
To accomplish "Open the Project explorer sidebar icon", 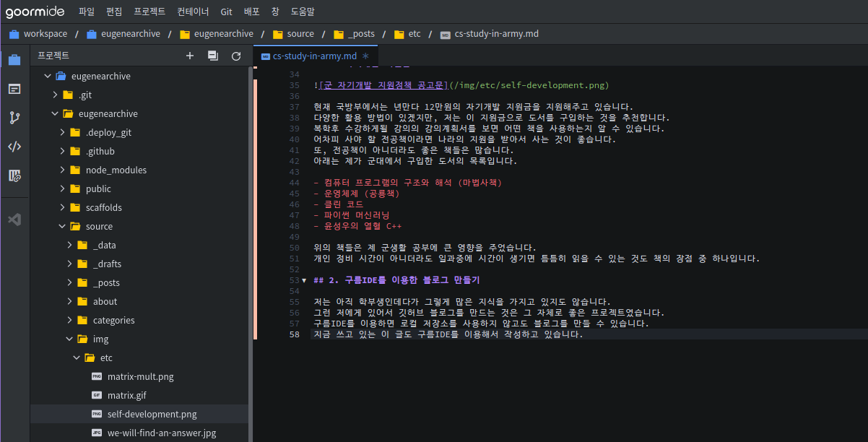I will pos(14,60).
